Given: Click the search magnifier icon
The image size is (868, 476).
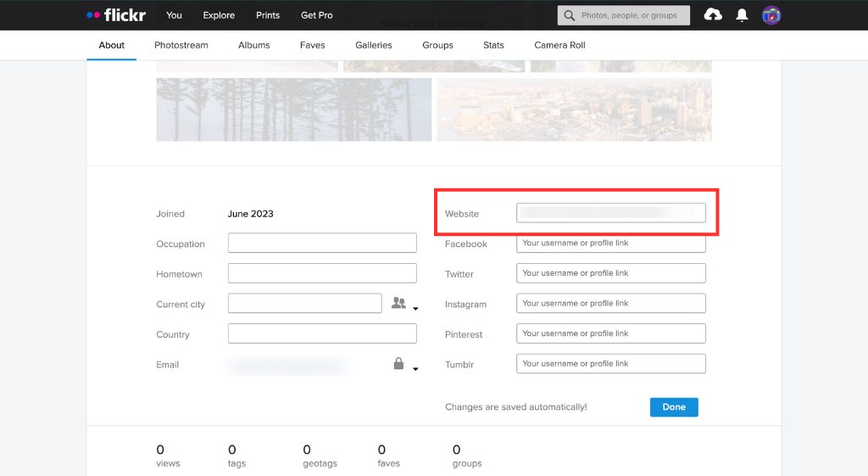Looking at the screenshot, I should point(570,15).
